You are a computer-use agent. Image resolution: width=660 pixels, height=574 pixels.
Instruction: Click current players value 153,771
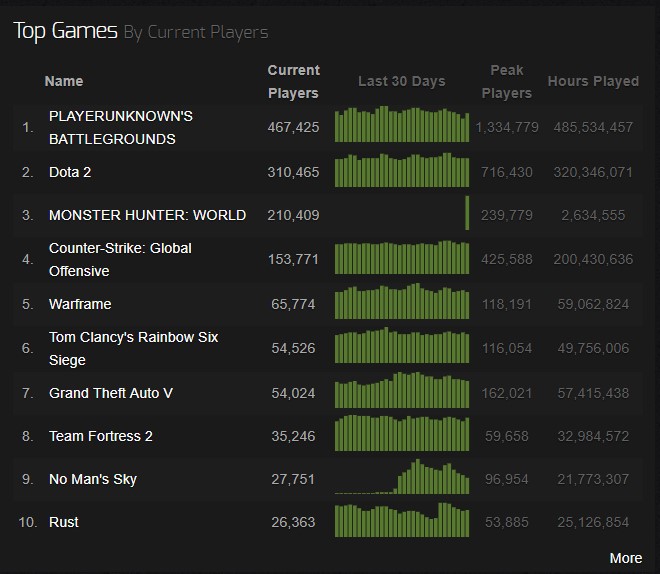point(293,259)
